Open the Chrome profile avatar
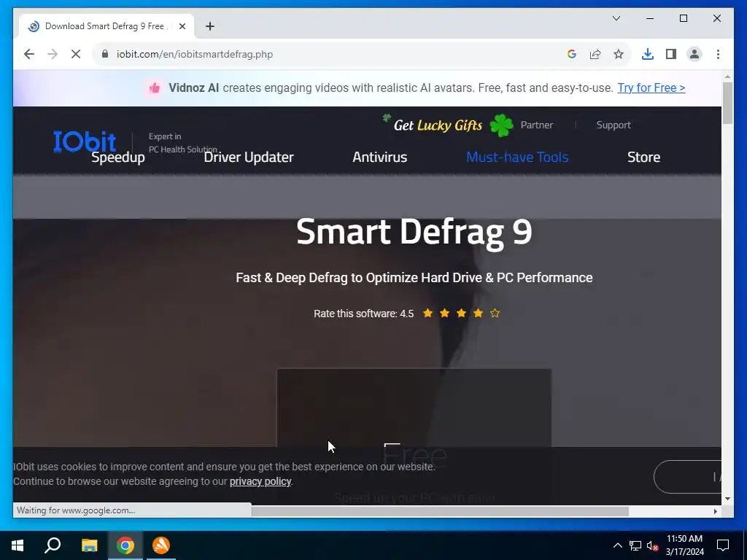The height and width of the screenshot is (560, 747). point(694,54)
